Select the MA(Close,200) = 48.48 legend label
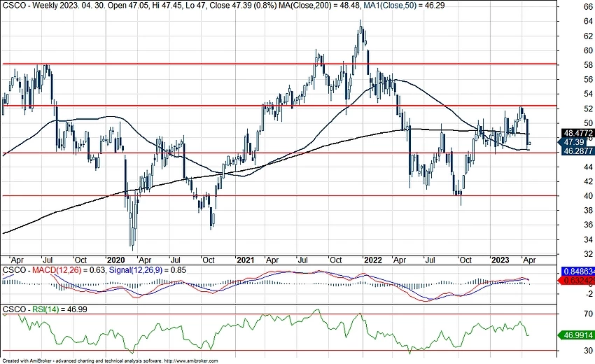This screenshot has width=595, height=364. [x=321, y=6]
